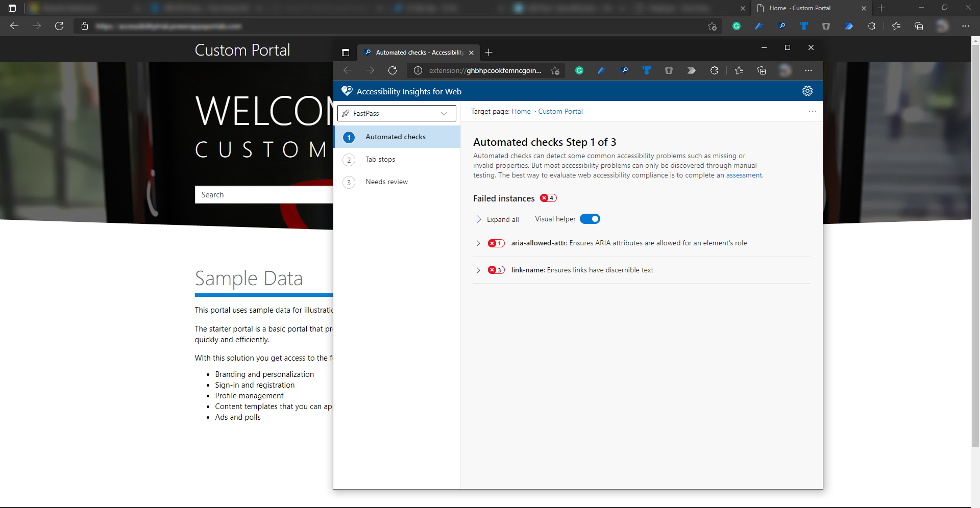This screenshot has width=980, height=508.
Task: Expand aria-allowed-attr failure row
Action: coord(478,243)
